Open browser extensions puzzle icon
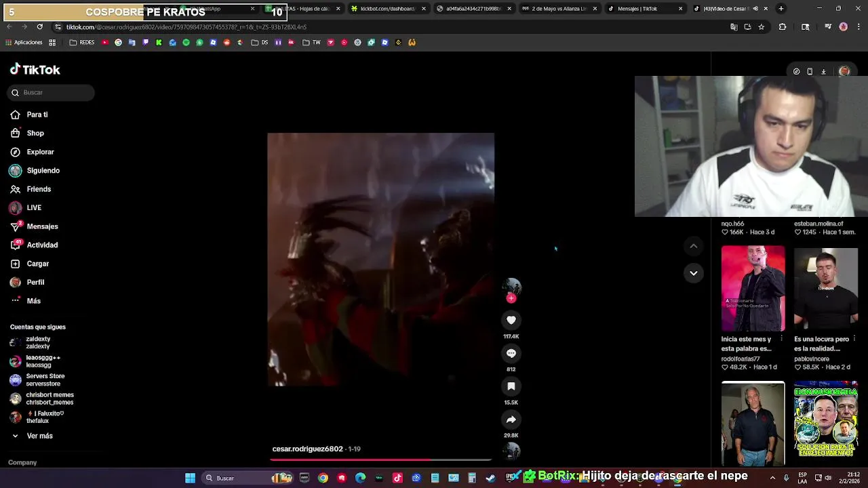The image size is (868, 488). [783, 27]
